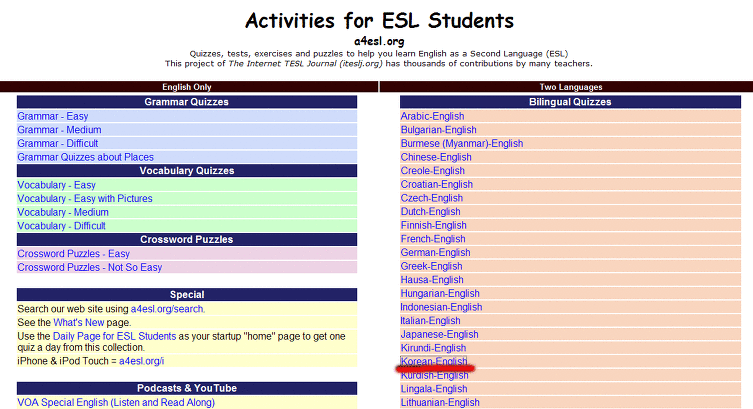The width and height of the screenshot is (753, 409).
Task: Open Vocabulary - Medium quizzes
Action: click(63, 212)
